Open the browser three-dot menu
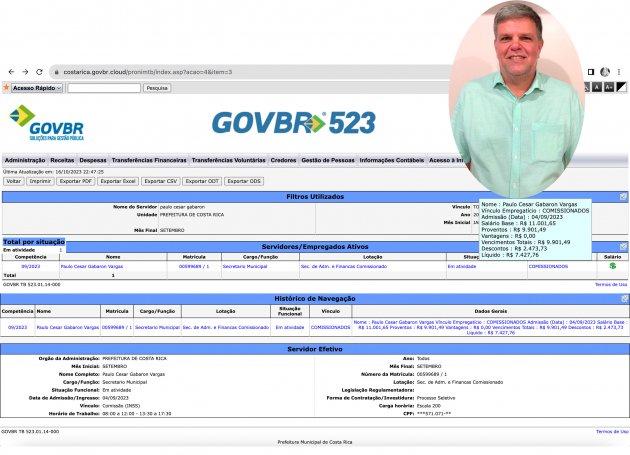630x455 pixels. (x=619, y=72)
